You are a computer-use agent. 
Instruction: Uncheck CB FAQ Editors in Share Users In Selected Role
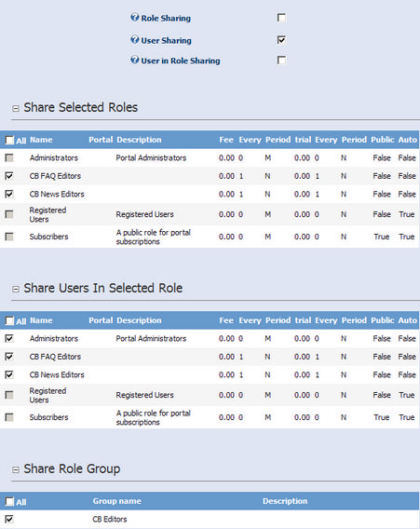(x=9, y=357)
